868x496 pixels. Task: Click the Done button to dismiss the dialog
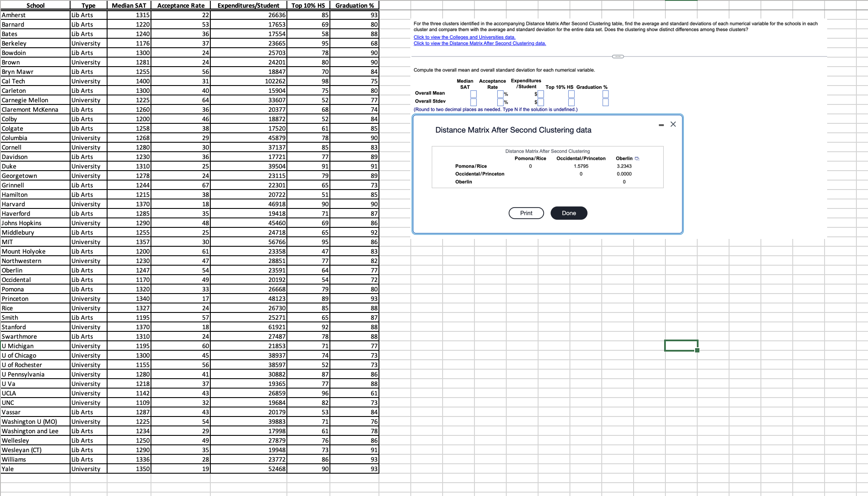click(569, 213)
